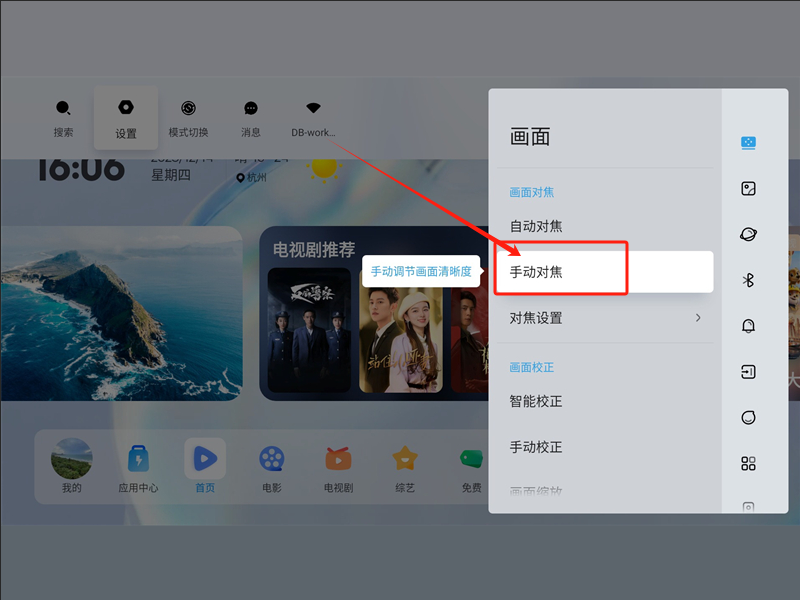Click 手动校正 in the picture menu
The height and width of the screenshot is (600, 800).
(536, 447)
